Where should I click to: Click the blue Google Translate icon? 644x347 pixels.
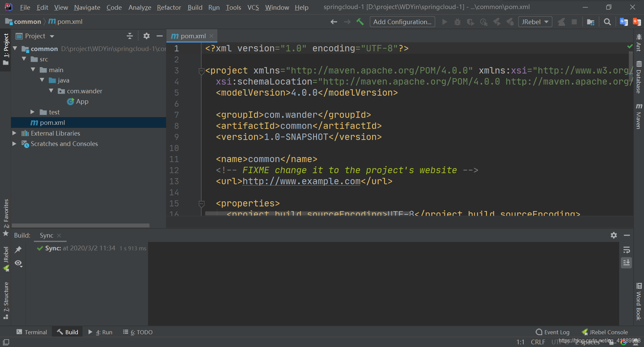point(624,22)
